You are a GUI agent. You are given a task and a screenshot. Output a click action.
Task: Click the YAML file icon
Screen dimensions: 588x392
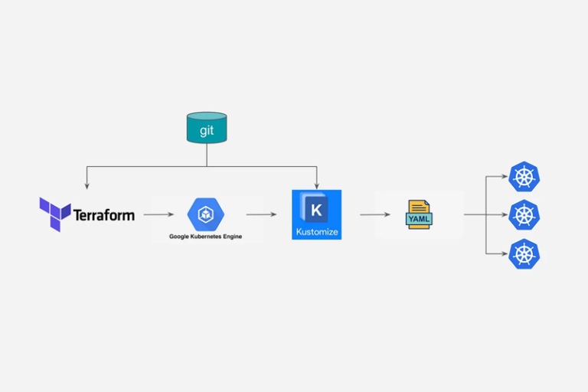[x=419, y=214]
